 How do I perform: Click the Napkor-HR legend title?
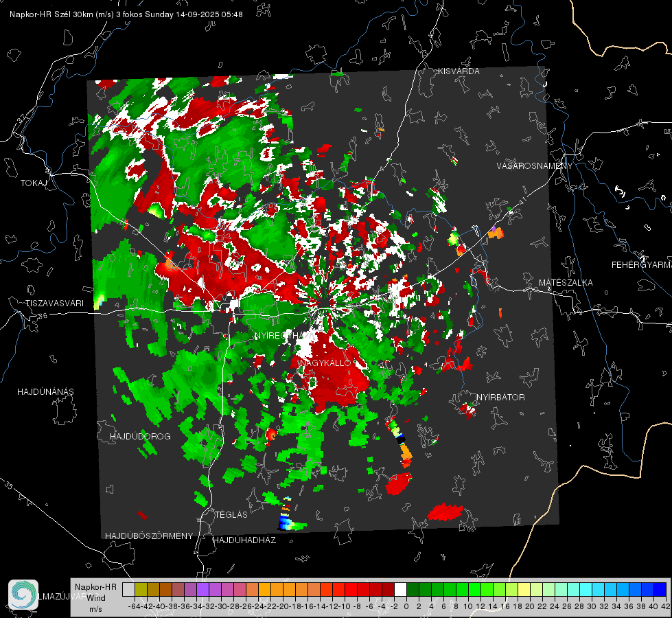click(95, 587)
